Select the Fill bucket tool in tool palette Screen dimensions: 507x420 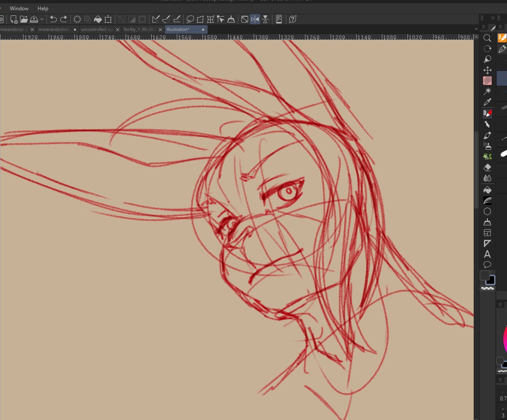click(x=487, y=190)
